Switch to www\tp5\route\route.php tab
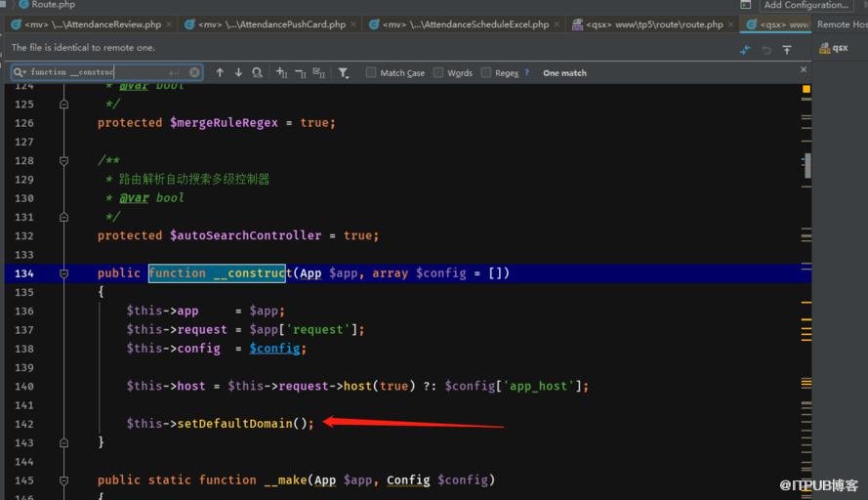 654,24
